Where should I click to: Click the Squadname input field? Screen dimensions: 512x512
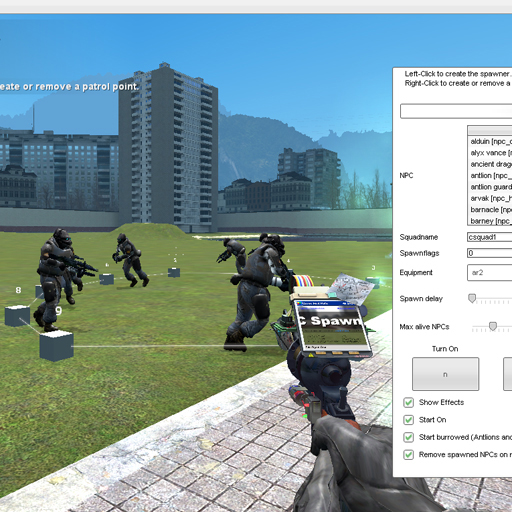(490, 237)
